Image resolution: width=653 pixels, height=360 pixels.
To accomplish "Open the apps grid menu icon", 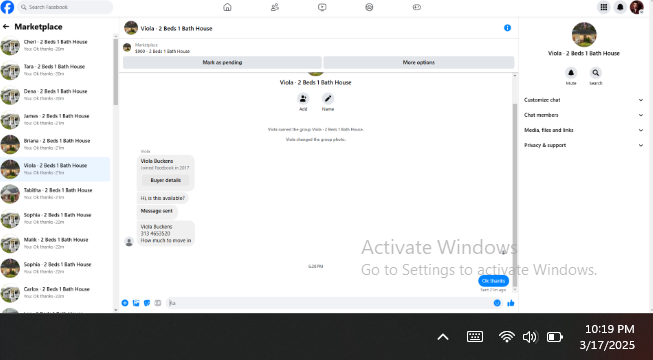I will pos(603,7).
